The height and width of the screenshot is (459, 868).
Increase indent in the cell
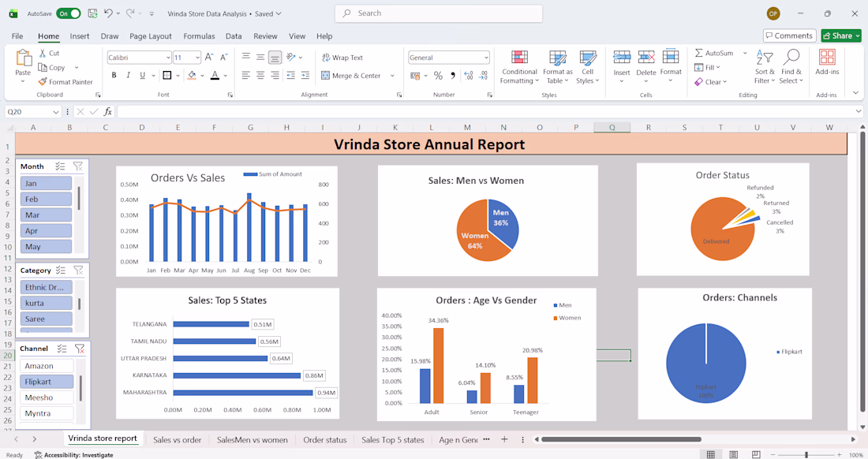pyautogui.click(x=305, y=75)
